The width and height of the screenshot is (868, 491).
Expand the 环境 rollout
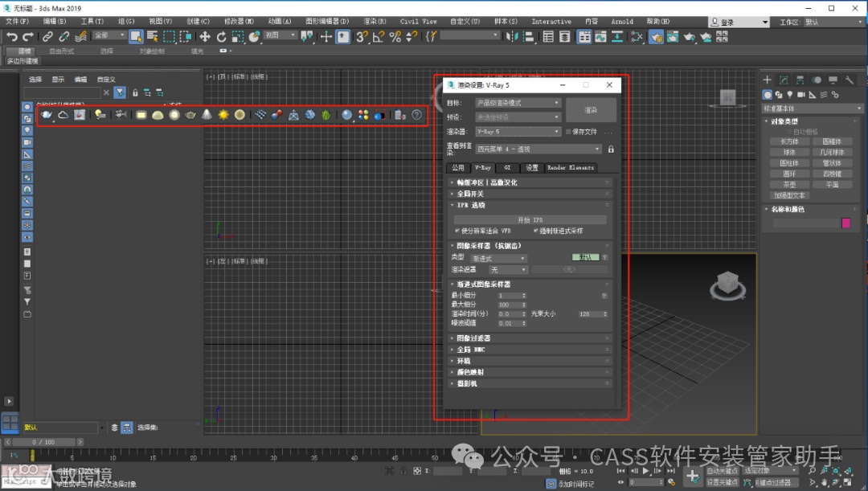click(530, 361)
